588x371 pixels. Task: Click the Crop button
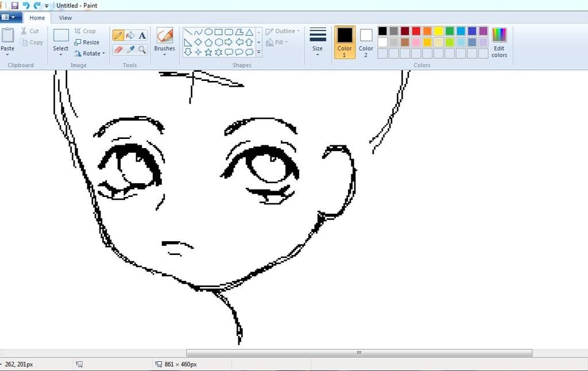pyautogui.click(x=86, y=31)
